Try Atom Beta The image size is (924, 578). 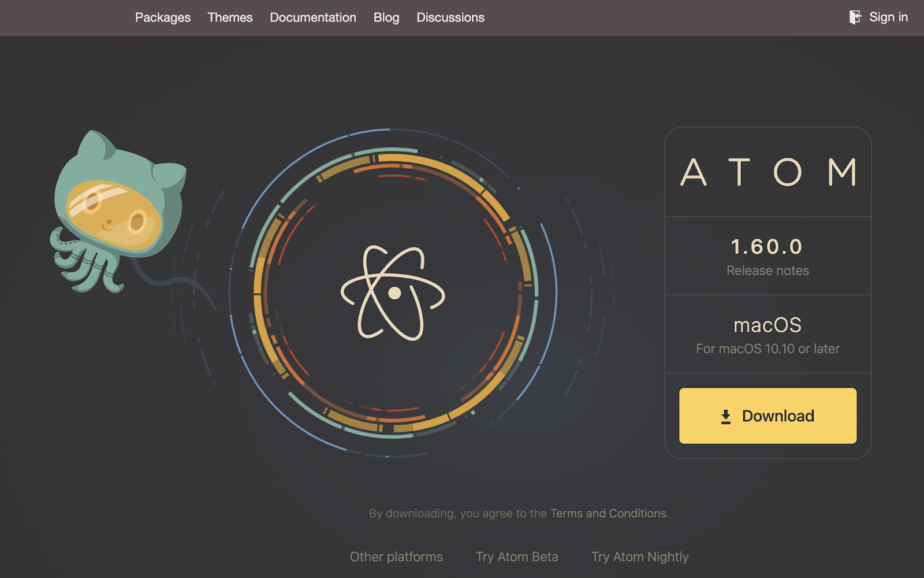(x=516, y=557)
